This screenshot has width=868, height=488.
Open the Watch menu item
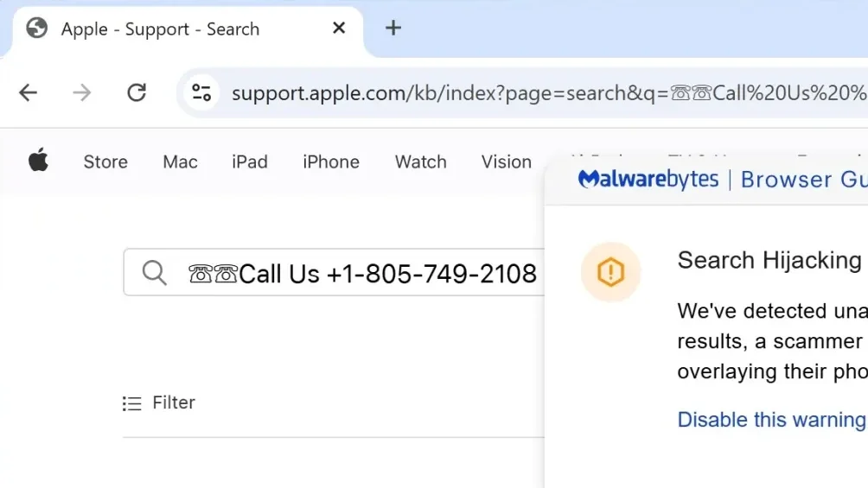[x=421, y=162]
